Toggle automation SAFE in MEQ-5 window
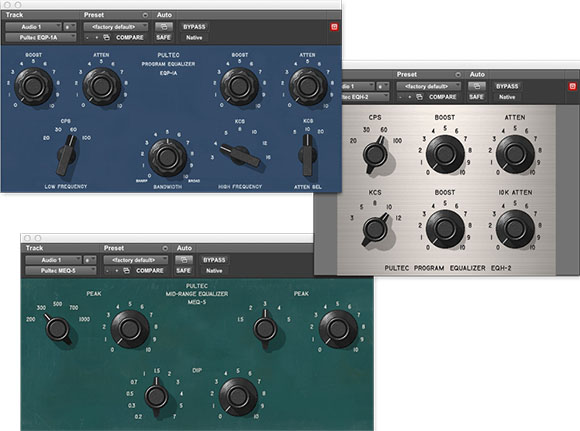This screenshot has width=580, height=431. click(x=183, y=270)
